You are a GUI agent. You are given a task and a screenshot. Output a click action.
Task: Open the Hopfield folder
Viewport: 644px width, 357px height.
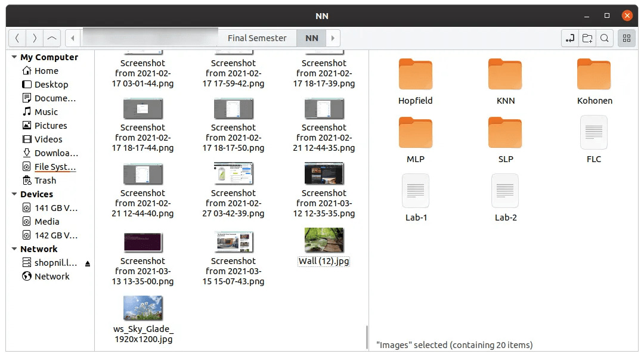coord(416,74)
